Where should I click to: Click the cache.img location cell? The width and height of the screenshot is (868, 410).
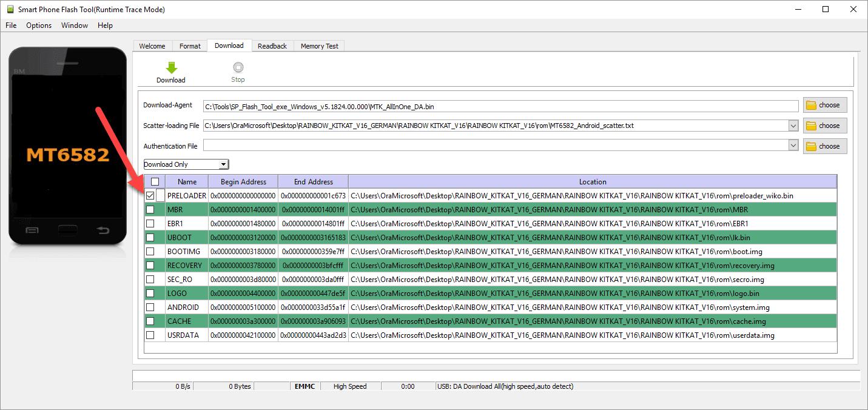pyautogui.click(x=593, y=321)
